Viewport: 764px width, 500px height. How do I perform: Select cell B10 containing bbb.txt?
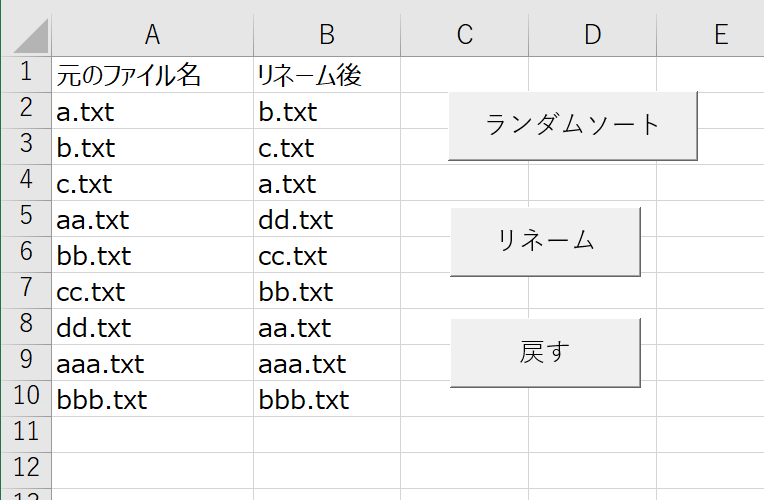pos(326,399)
